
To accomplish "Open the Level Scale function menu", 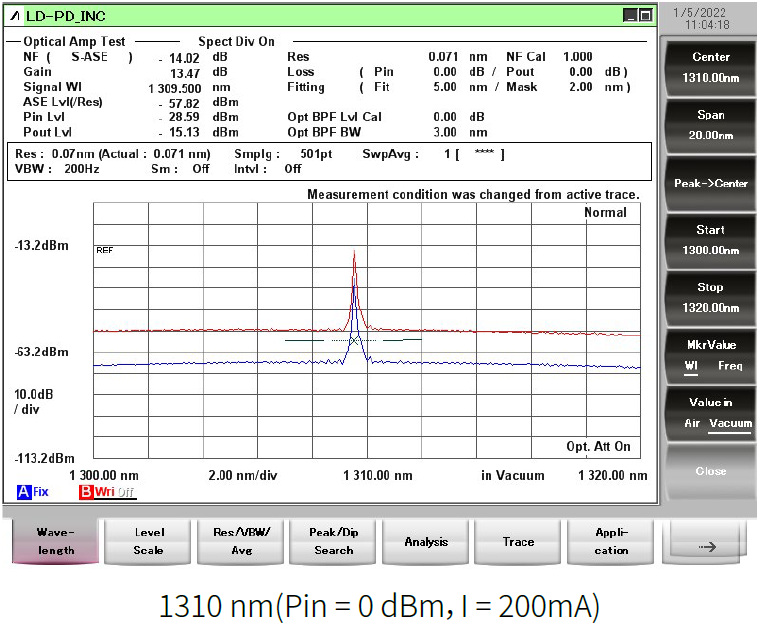I will click(148, 541).
